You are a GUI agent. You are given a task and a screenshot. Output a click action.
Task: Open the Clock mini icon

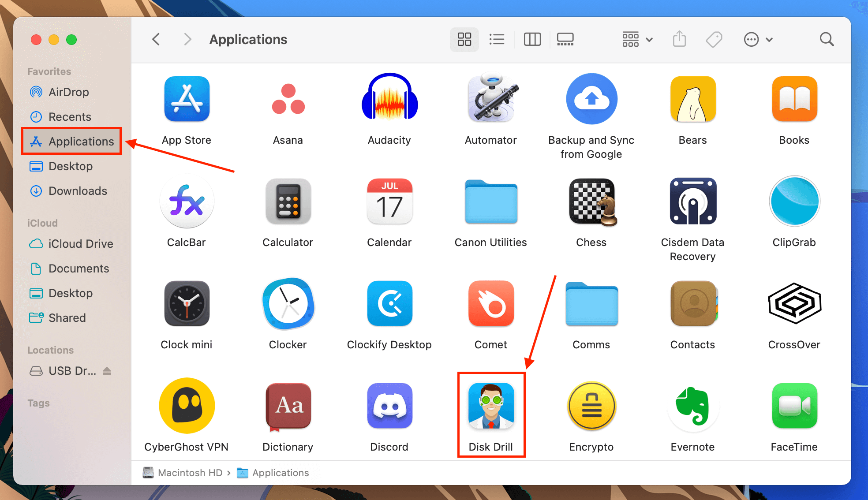tap(187, 303)
